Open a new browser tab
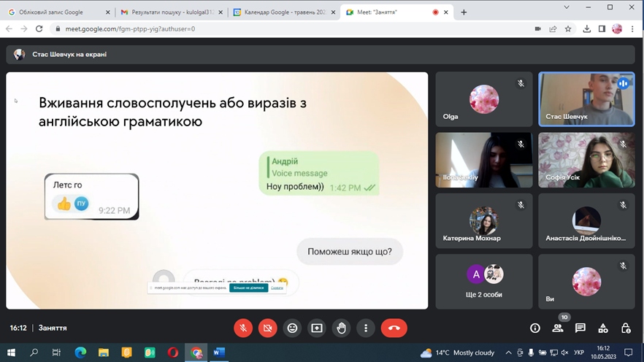 (464, 12)
